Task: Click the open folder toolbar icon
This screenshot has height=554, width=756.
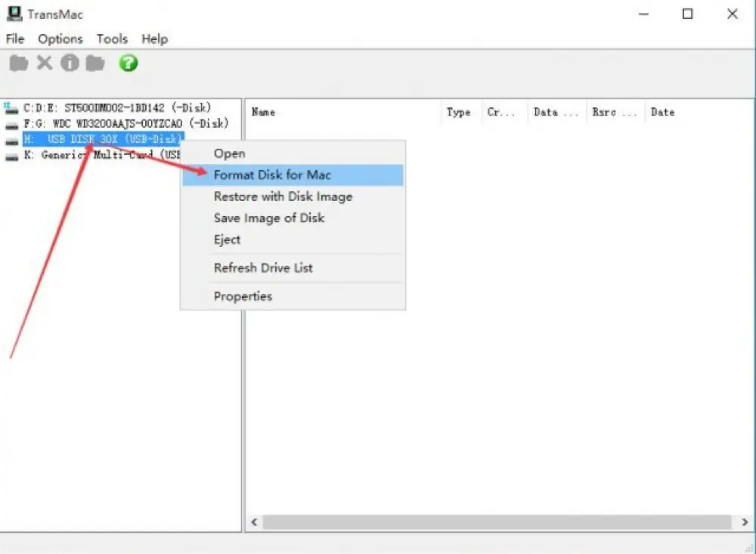Action: coord(19,63)
